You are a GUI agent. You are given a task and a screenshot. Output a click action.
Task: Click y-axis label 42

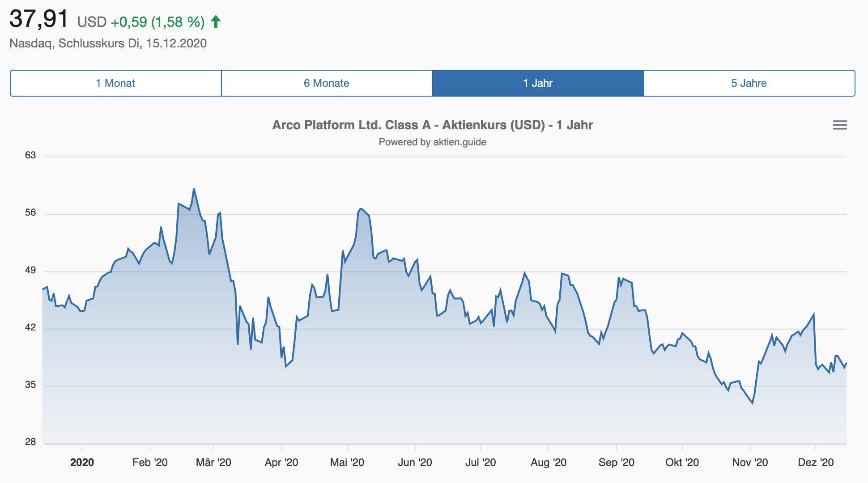30,327
